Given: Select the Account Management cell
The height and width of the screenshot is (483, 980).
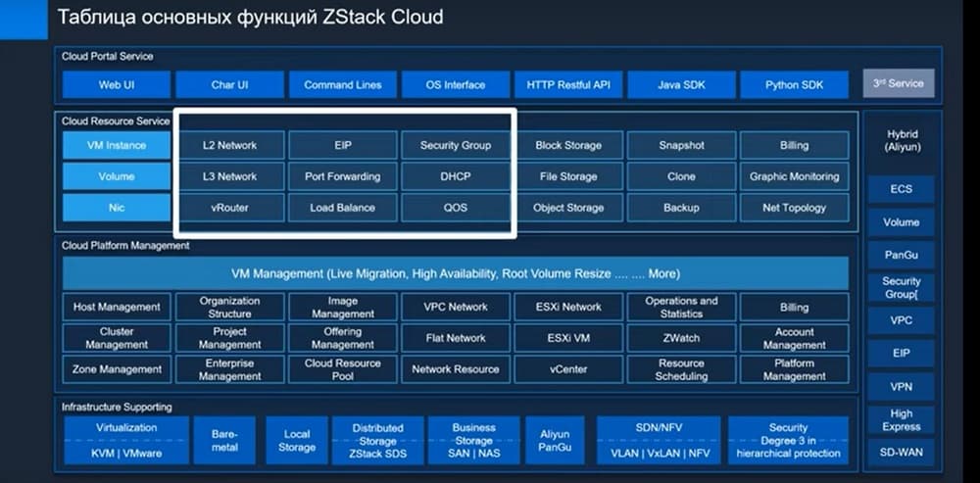Looking at the screenshot, I should tap(795, 338).
